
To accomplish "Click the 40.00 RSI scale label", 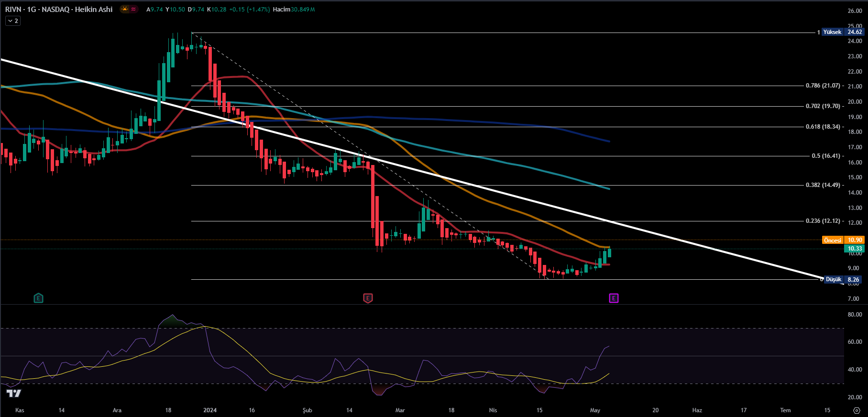I will click(x=855, y=369).
